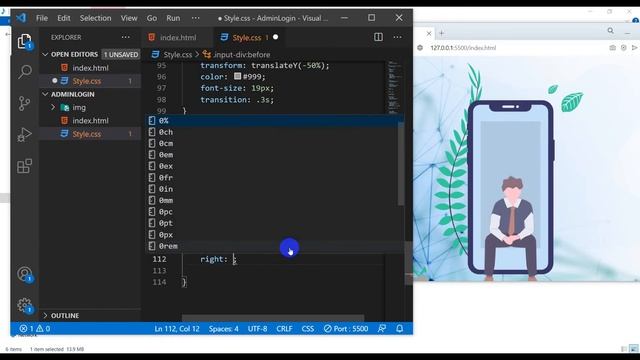Open index.html in ADMINLOGIN folder
640x360 pixels.
pyautogui.click(x=90, y=120)
